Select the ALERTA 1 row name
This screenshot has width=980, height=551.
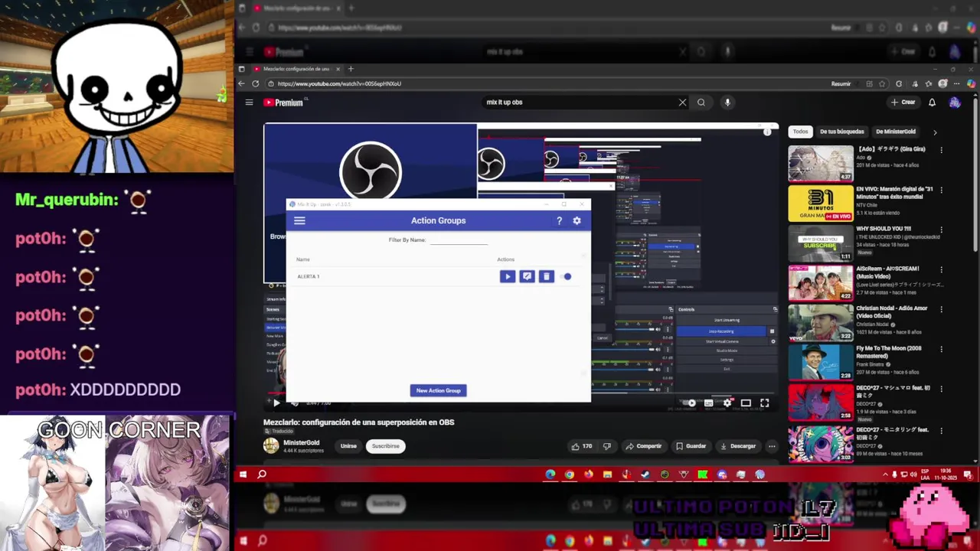308,276
